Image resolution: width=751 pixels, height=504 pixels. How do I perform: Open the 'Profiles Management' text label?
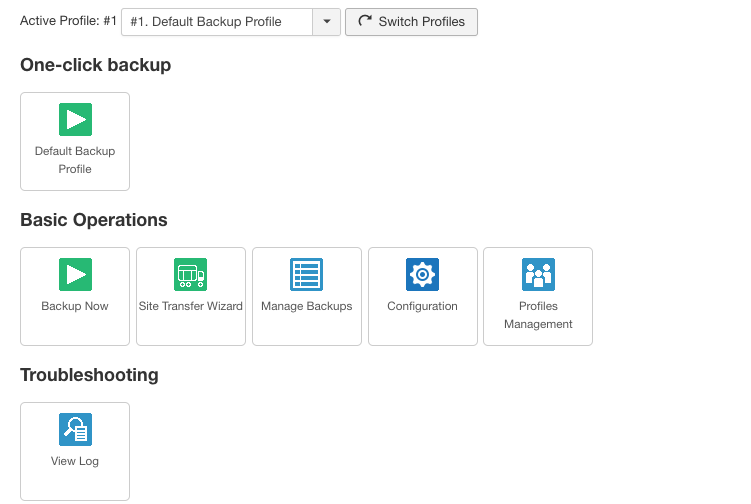pyautogui.click(x=538, y=315)
